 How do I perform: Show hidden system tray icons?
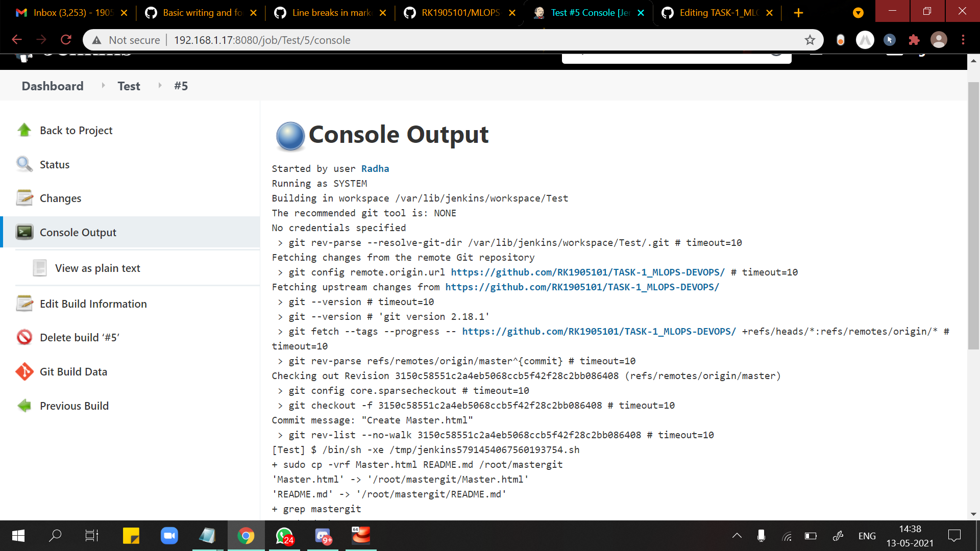click(737, 536)
